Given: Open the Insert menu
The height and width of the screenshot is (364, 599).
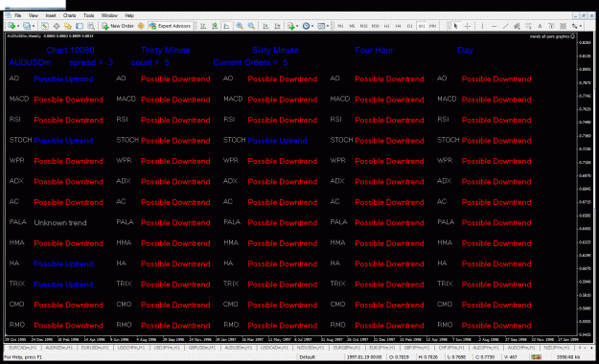Looking at the screenshot, I should [x=51, y=15].
